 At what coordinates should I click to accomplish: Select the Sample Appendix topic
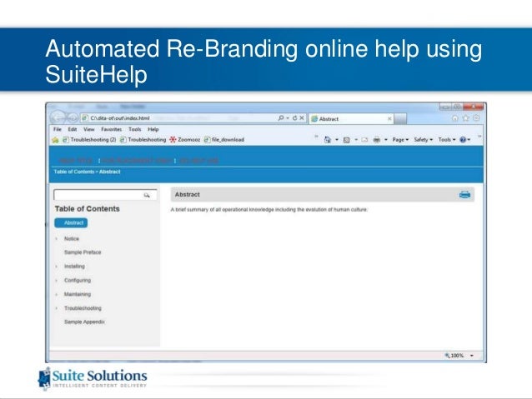coord(84,322)
